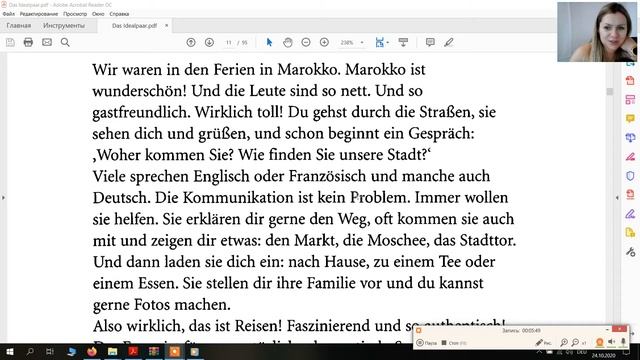The height and width of the screenshot is (360, 640).
Task: Switch to the Главная tab
Action: [19, 25]
